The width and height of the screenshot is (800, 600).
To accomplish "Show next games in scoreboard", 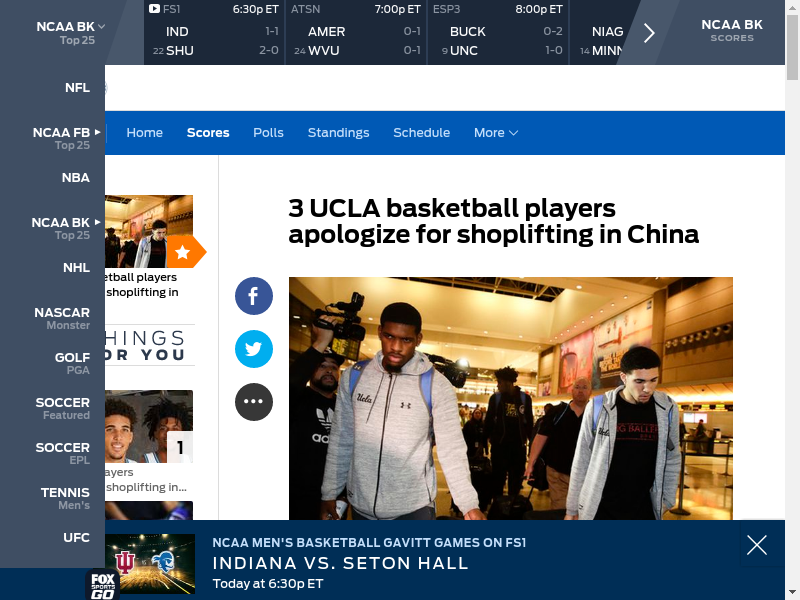I will pyautogui.click(x=648, y=33).
